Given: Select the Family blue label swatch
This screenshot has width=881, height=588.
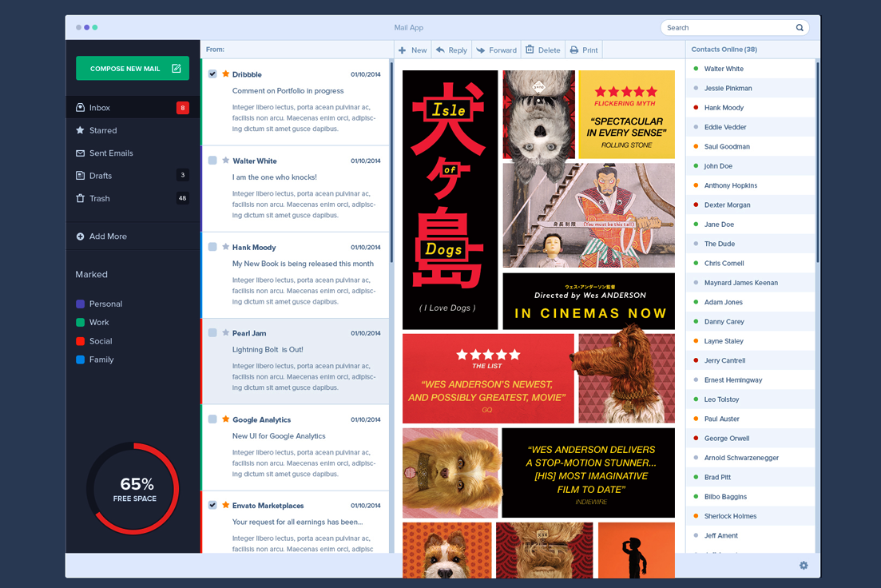Looking at the screenshot, I should [81, 360].
